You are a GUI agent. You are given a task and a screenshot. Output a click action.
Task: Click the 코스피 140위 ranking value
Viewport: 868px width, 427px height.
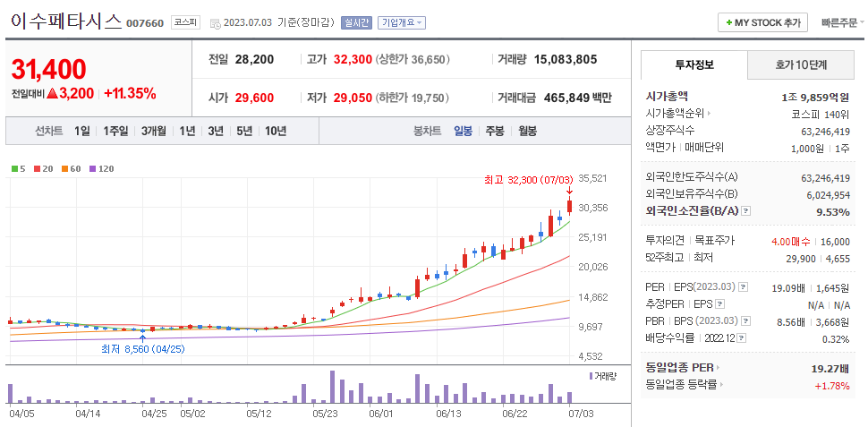[x=820, y=114]
